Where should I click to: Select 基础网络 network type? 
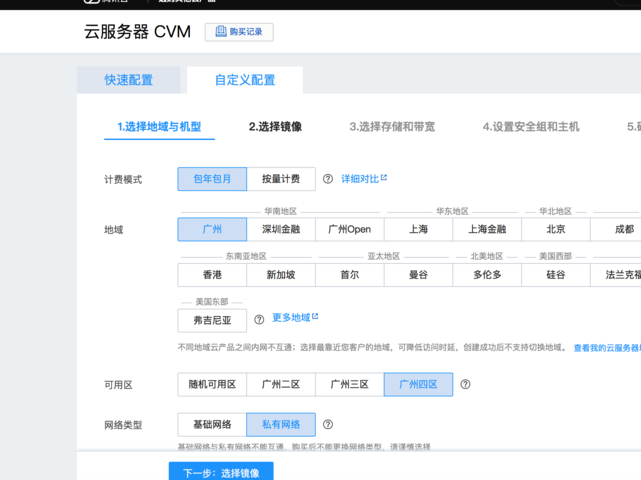(x=212, y=424)
